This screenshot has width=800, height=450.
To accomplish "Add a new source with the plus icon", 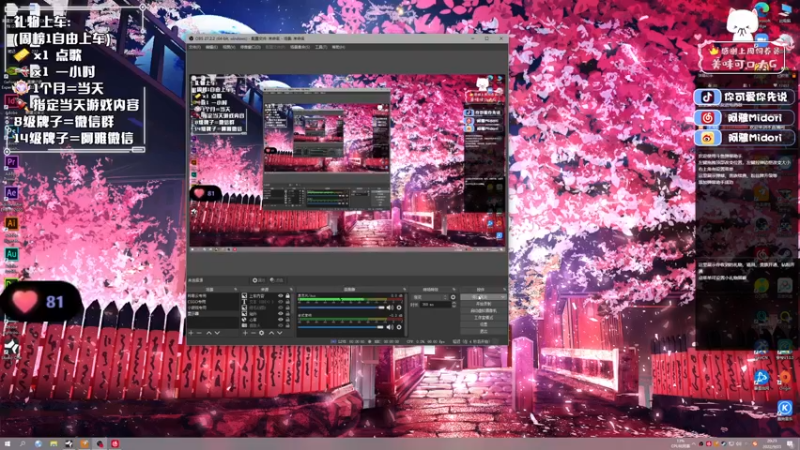I will [x=245, y=333].
